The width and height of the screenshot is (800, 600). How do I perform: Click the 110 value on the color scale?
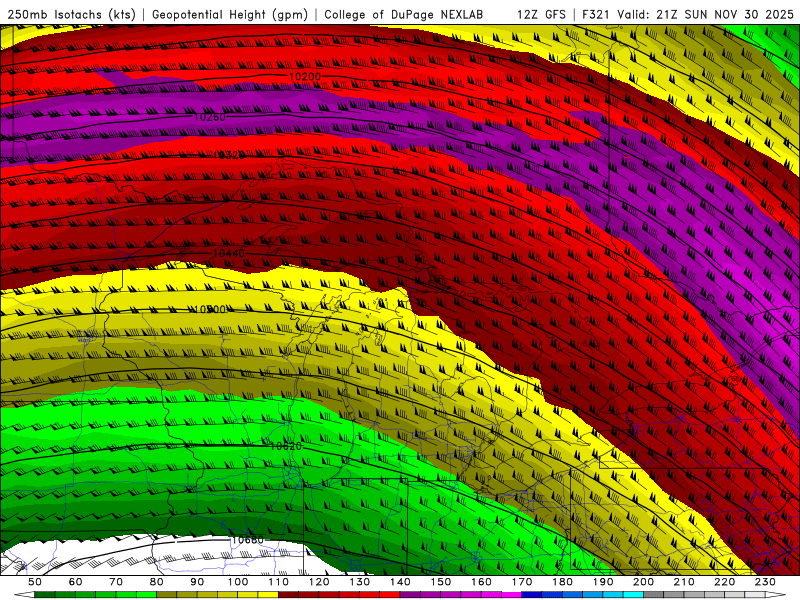click(x=278, y=582)
